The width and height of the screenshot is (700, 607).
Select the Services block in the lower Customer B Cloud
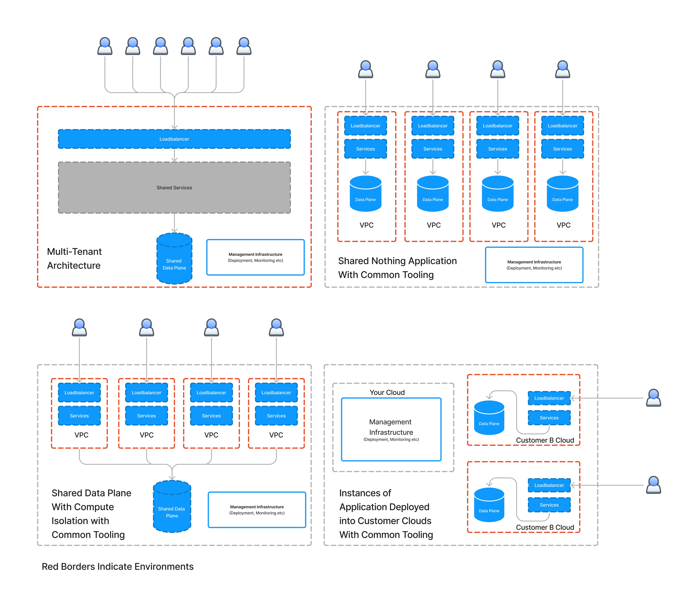549,505
